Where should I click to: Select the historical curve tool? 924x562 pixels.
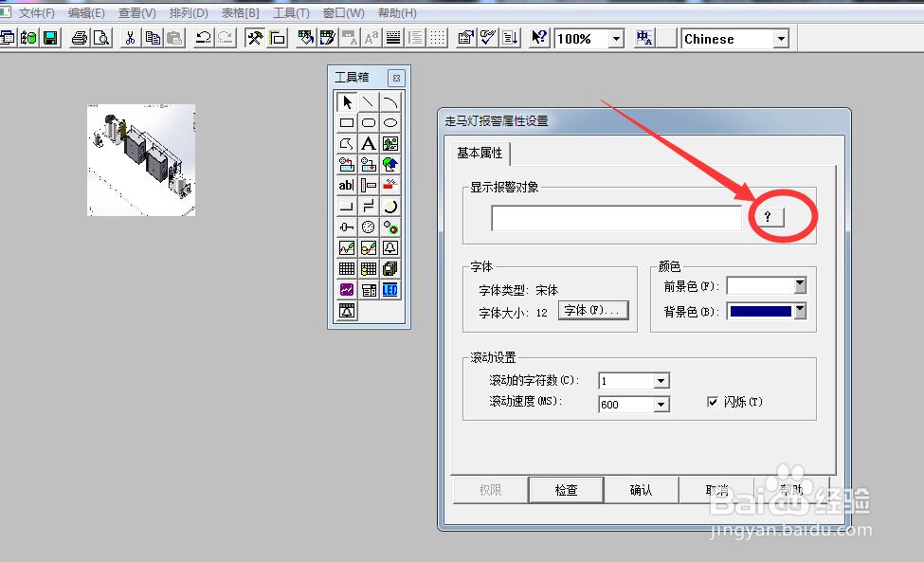[369, 248]
